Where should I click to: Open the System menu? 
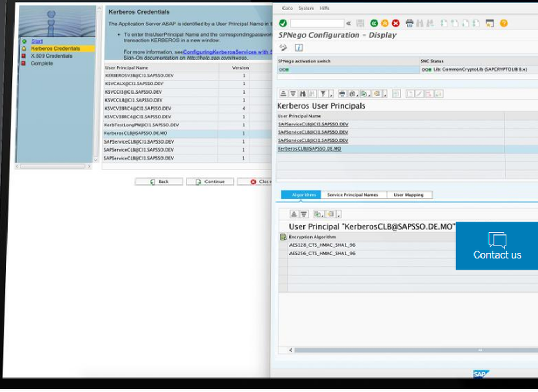tap(306, 8)
